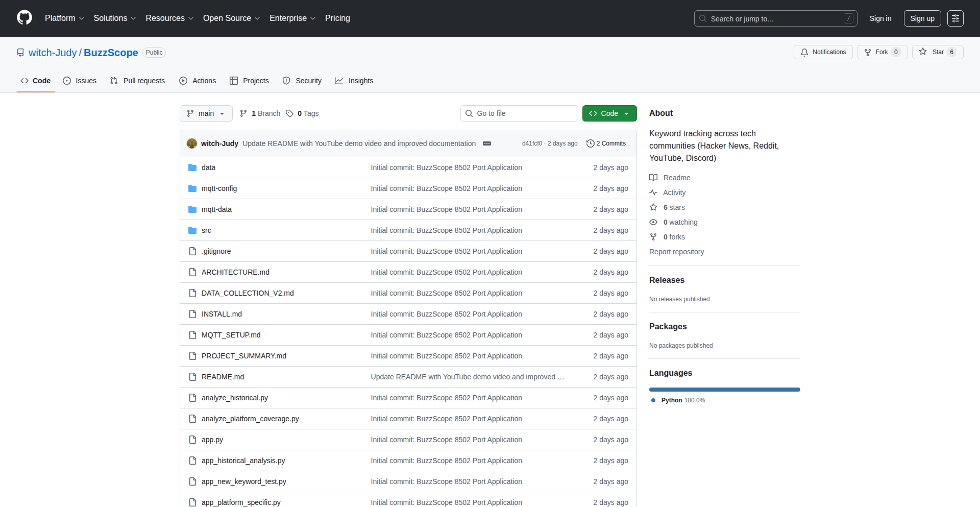Switch to the Issues tab
Screen dimensions: 980x507
tap(80, 81)
